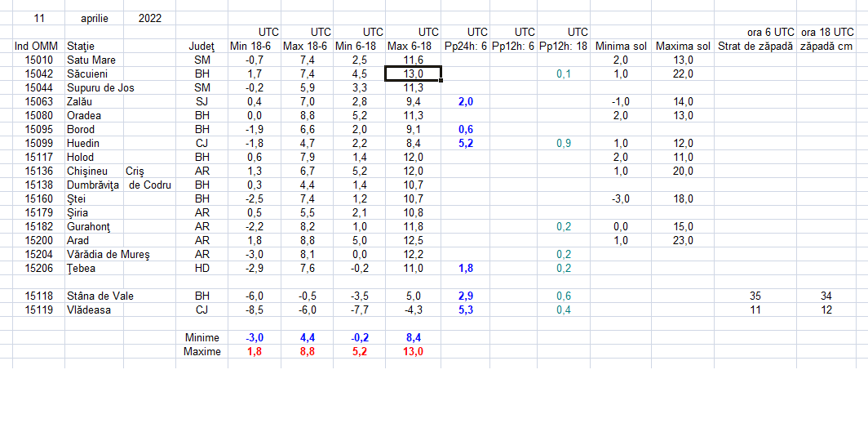Select the Ştei station name

[x=77, y=198]
